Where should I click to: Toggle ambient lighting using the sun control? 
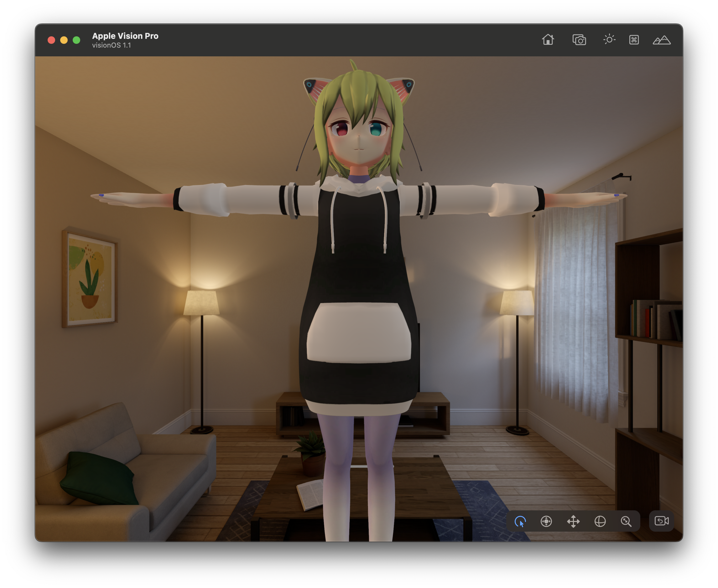[609, 40]
